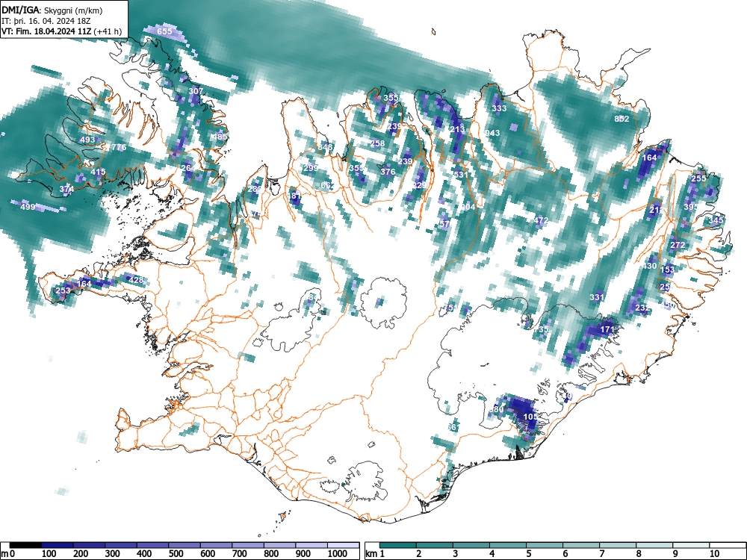Click the visibility value 229
Screen dimensions: 747x560
click(419, 185)
